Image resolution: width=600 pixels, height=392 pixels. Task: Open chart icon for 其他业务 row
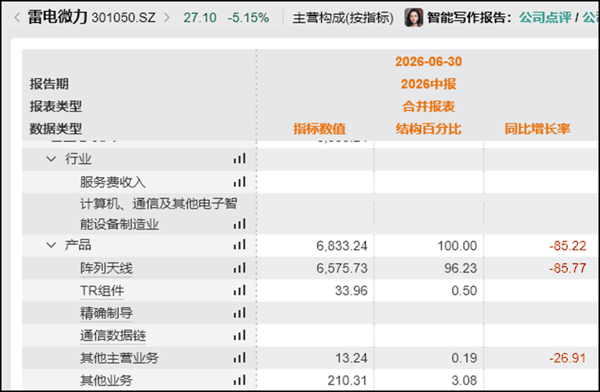click(x=240, y=380)
